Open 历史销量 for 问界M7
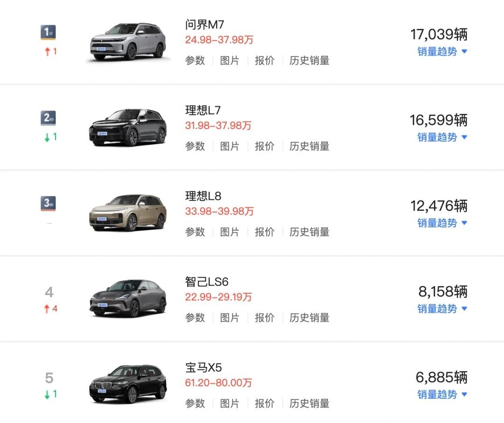The width and height of the screenshot is (504, 423). tap(309, 61)
